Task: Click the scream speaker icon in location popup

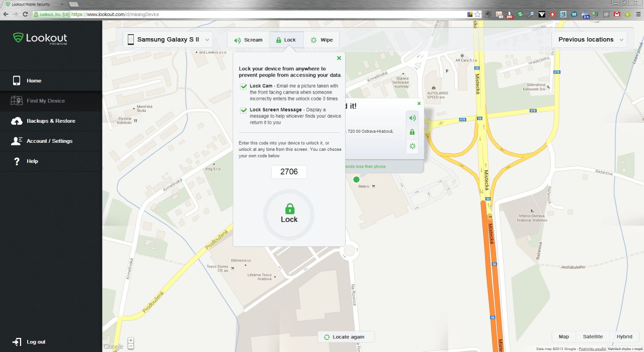Action: tap(412, 118)
